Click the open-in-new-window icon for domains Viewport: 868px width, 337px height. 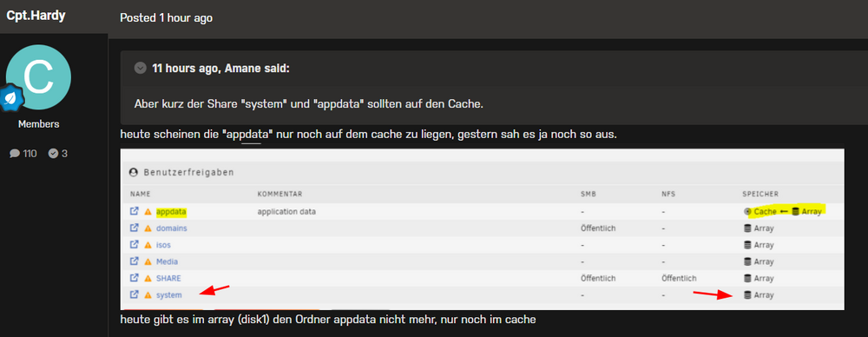click(x=134, y=228)
